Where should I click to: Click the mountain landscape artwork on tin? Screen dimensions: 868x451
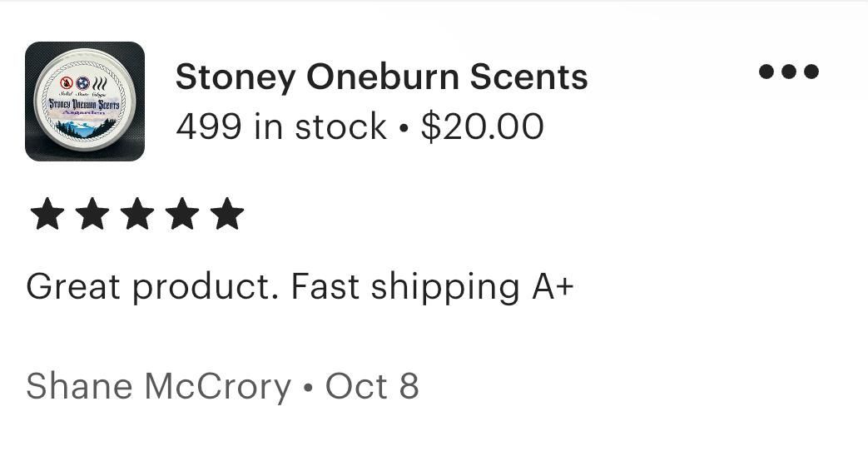point(85,128)
